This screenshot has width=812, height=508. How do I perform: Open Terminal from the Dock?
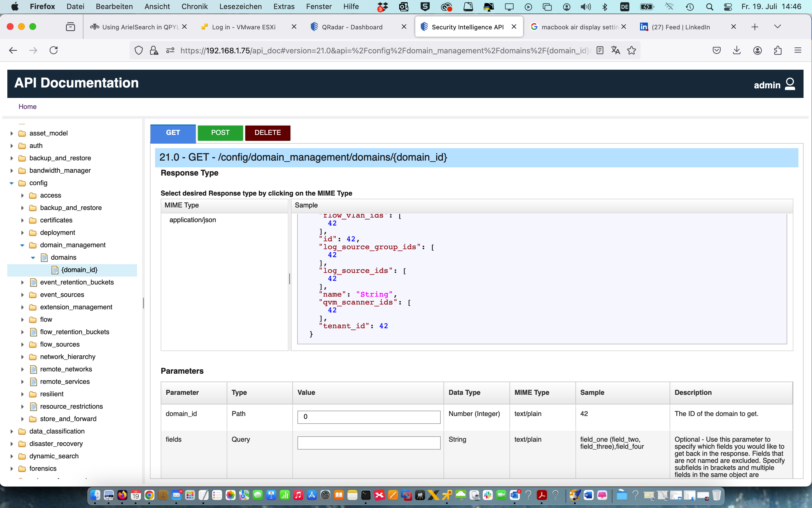coord(366,495)
